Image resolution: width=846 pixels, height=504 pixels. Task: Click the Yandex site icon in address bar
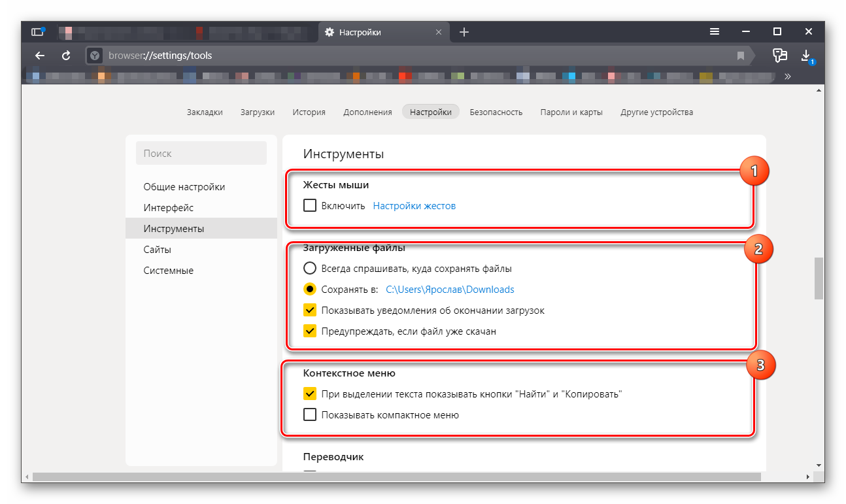pyautogui.click(x=95, y=56)
